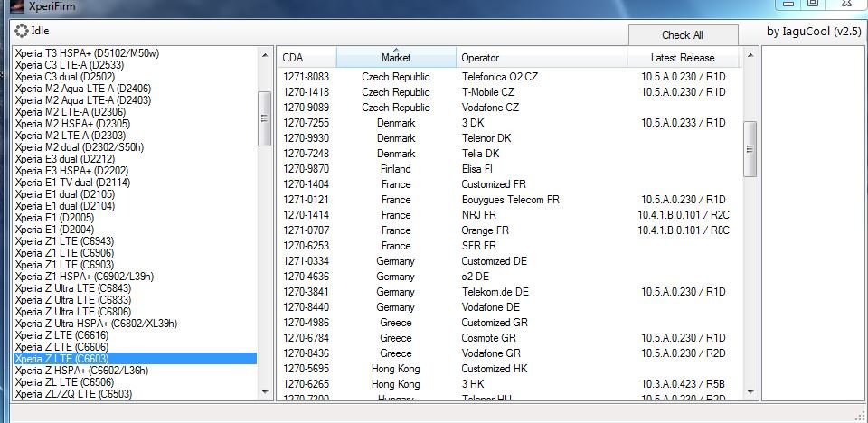Select Xperia C3 dual (D2502)
868x423 pixels.
point(135,77)
